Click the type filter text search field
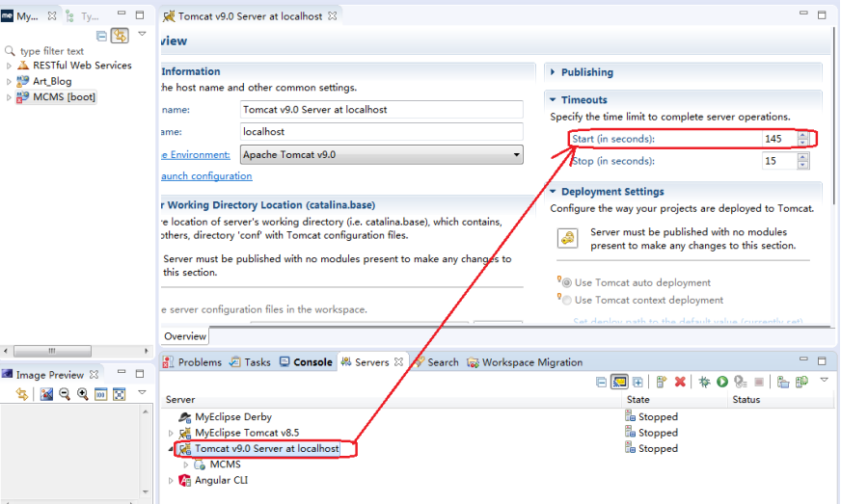This screenshot has height=504, width=841. [x=52, y=51]
